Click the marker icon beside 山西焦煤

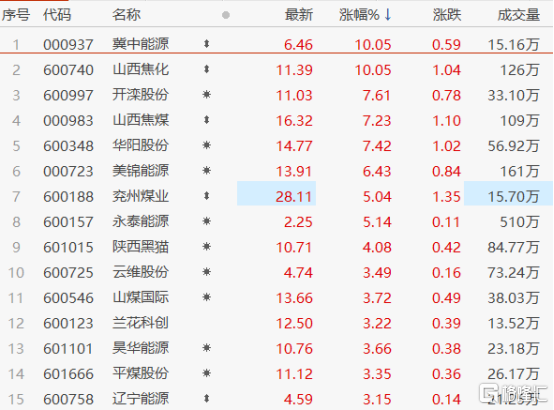(x=207, y=120)
